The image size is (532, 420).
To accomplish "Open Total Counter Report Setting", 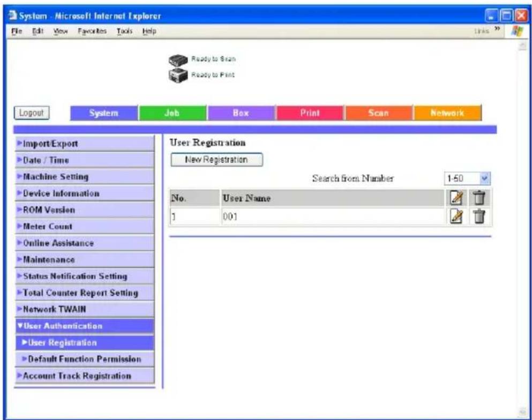I will [85, 293].
